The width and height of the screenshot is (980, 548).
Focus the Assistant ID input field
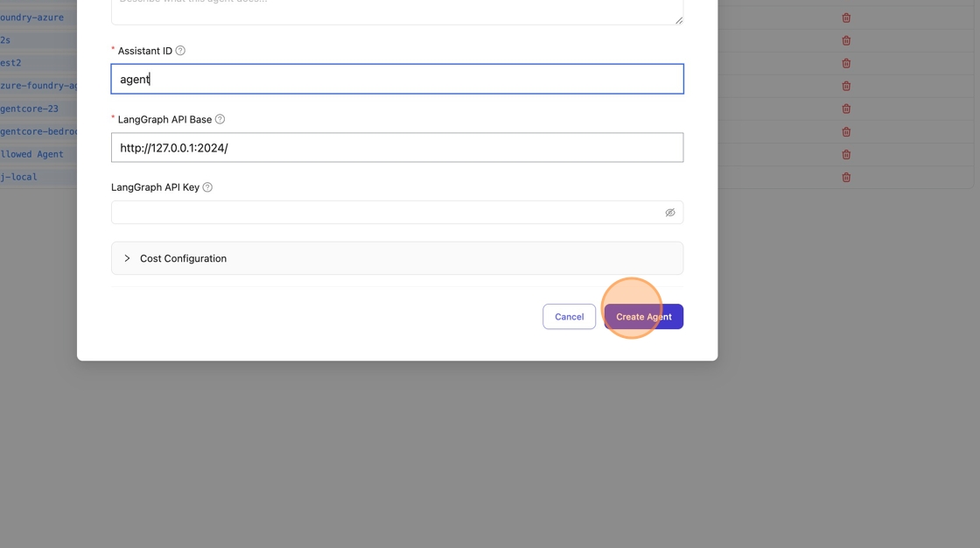[x=397, y=79]
